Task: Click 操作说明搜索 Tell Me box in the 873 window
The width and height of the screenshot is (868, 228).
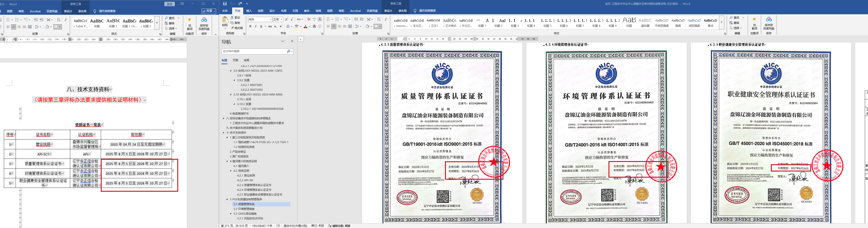Action: pyautogui.click(x=107, y=11)
